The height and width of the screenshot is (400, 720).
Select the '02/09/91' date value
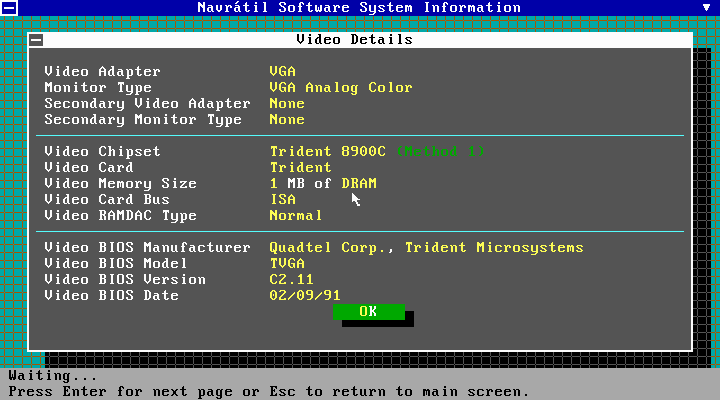tap(305, 296)
